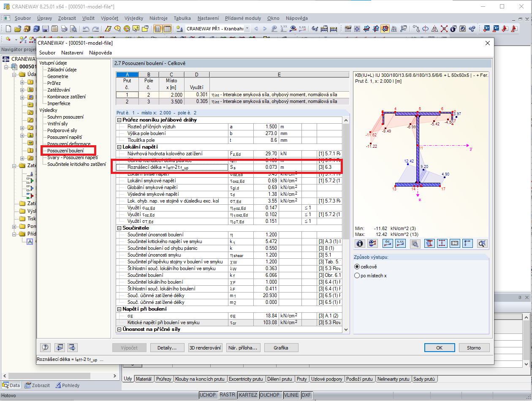Open help with the question mark icon
This screenshot has width=532, height=401.
click(x=46, y=347)
